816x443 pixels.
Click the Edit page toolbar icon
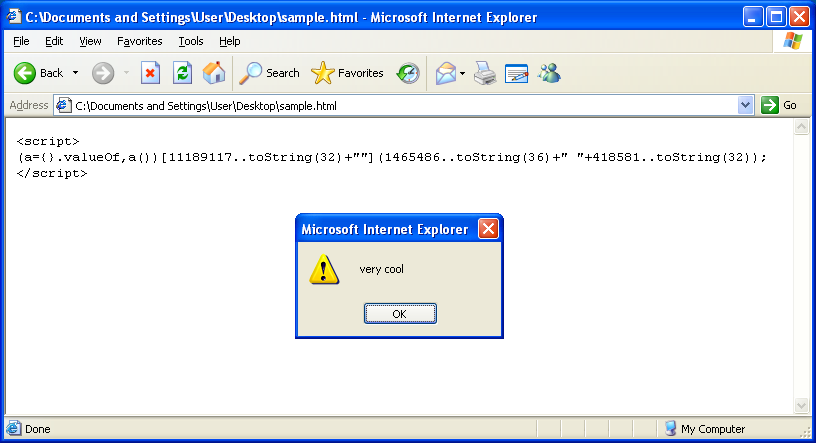pos(516,73)
